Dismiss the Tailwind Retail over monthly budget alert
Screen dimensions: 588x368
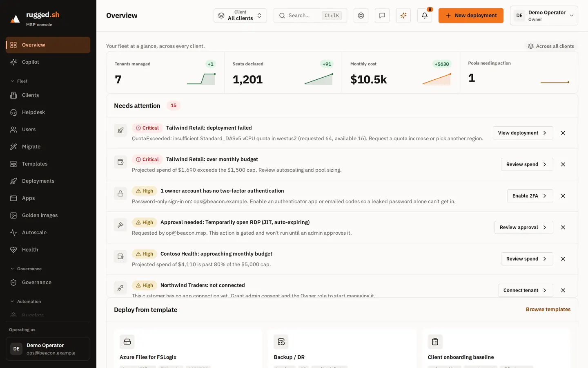[x=563, y=164]
